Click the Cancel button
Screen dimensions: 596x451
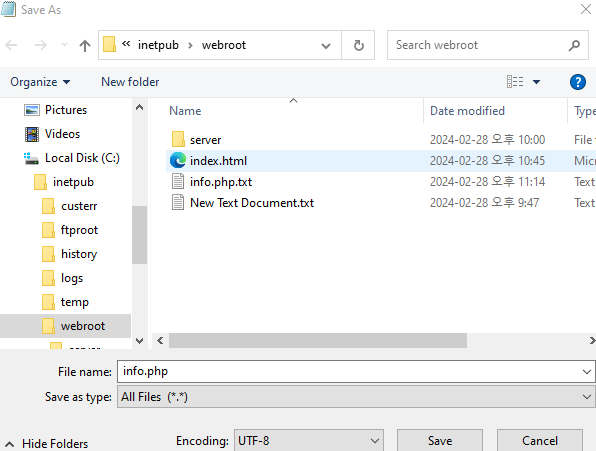(x=540, y=440)
